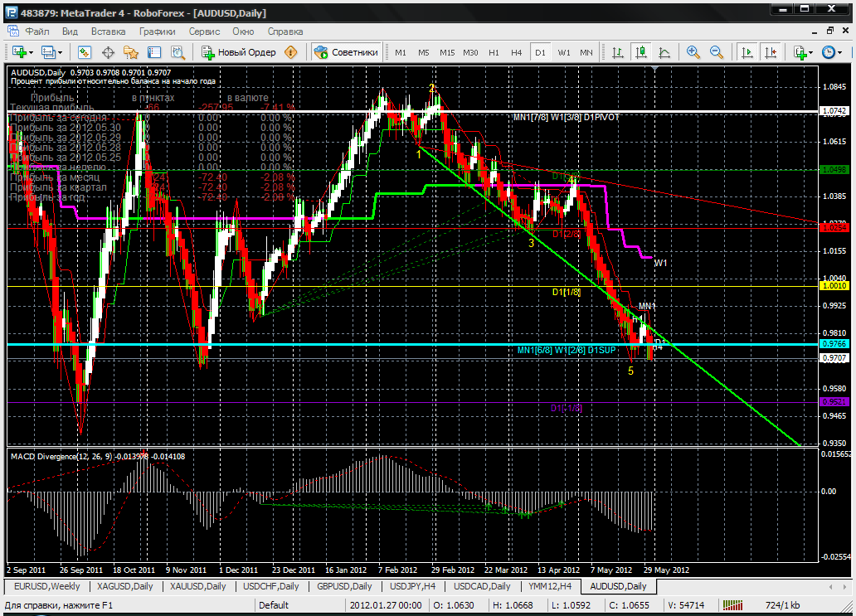Switch to the USDCHF,Daily chart tab
This screenshot has height=616, width=856.
[x=270, y=586]
